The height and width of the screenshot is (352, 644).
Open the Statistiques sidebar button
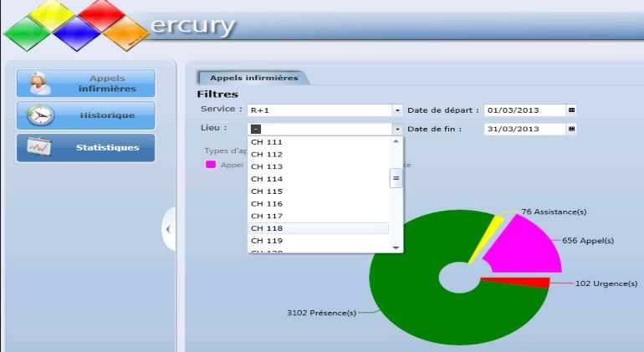coord(86,147)
